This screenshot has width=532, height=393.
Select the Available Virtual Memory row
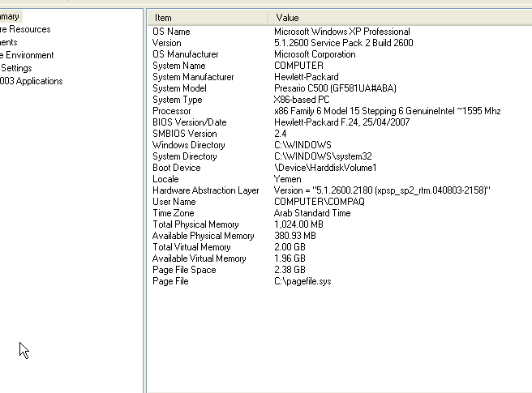point(199,258)
